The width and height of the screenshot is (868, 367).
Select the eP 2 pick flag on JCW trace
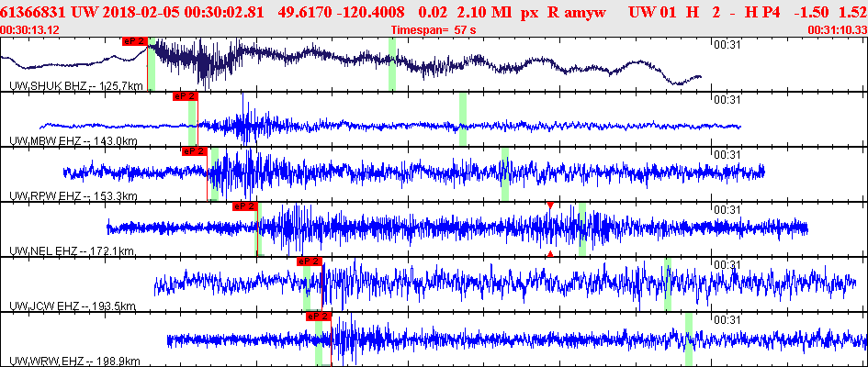310,261
